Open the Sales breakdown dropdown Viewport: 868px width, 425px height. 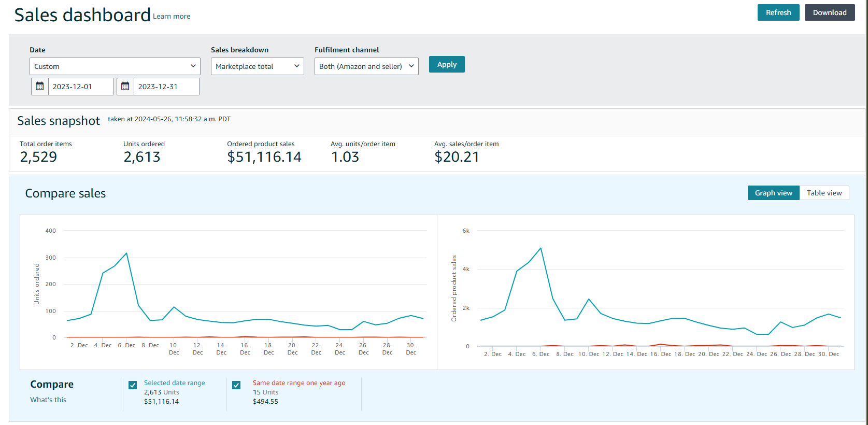point(257,66)
